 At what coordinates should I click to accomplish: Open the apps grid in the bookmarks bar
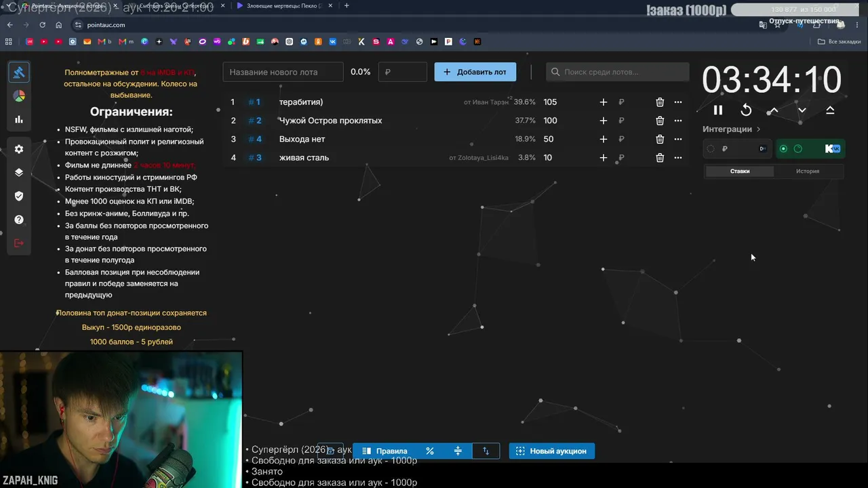[x=9, y=42]
